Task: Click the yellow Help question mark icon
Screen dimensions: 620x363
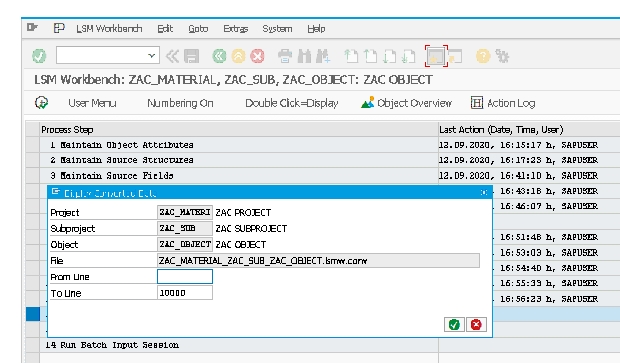Action: [483, 56]
